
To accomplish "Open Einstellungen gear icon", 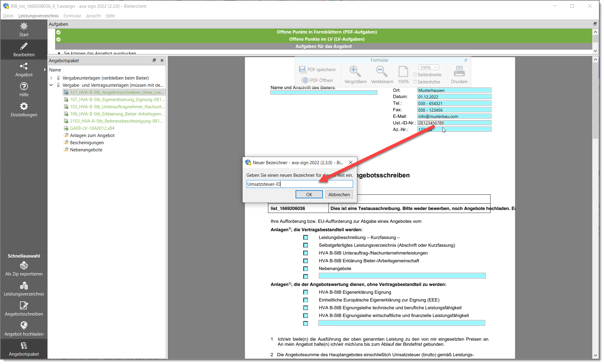I will pyautogui.click(x=24, y=106).
